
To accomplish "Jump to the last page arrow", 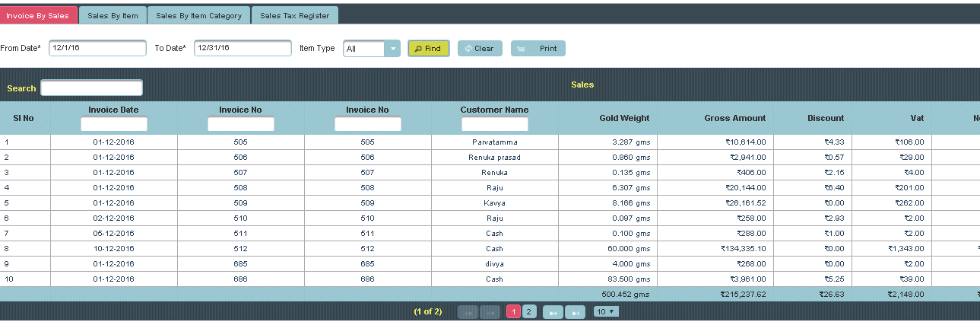I will pos(576,312).
